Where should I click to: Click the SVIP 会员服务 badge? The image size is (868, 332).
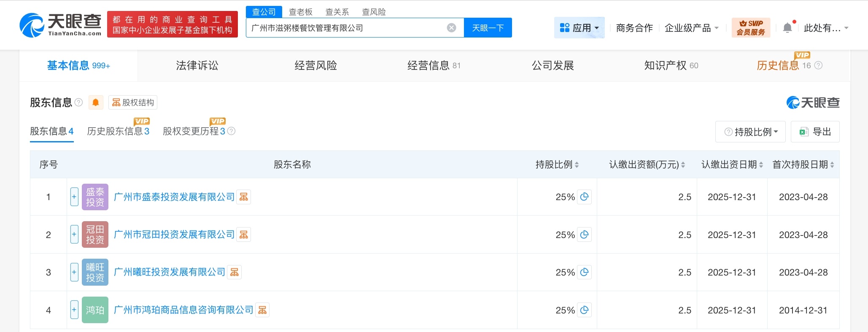tap(751, 28)
